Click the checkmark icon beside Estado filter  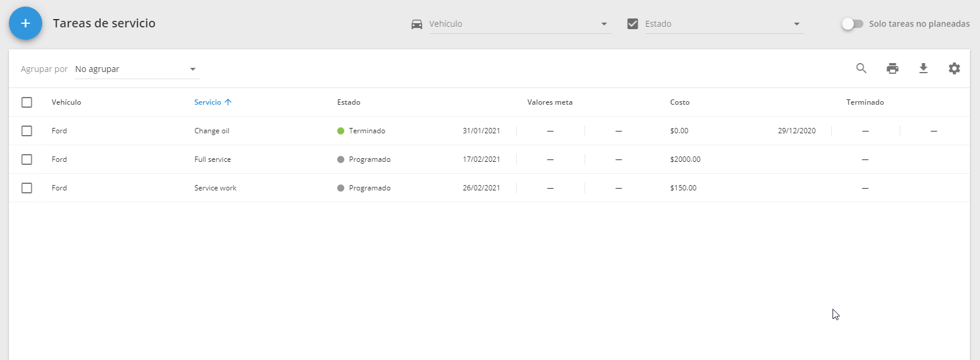[x=633, y=24]
